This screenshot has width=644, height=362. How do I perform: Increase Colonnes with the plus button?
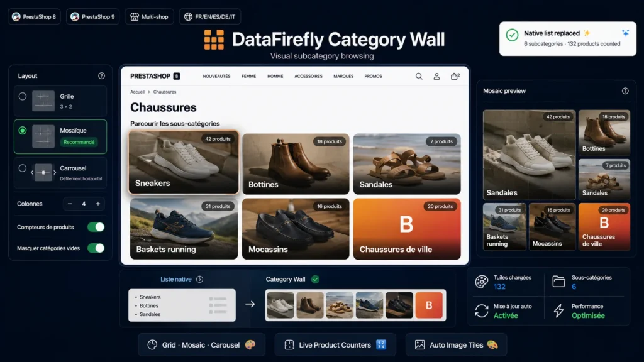pyautogui.click(x=97, y=204)
